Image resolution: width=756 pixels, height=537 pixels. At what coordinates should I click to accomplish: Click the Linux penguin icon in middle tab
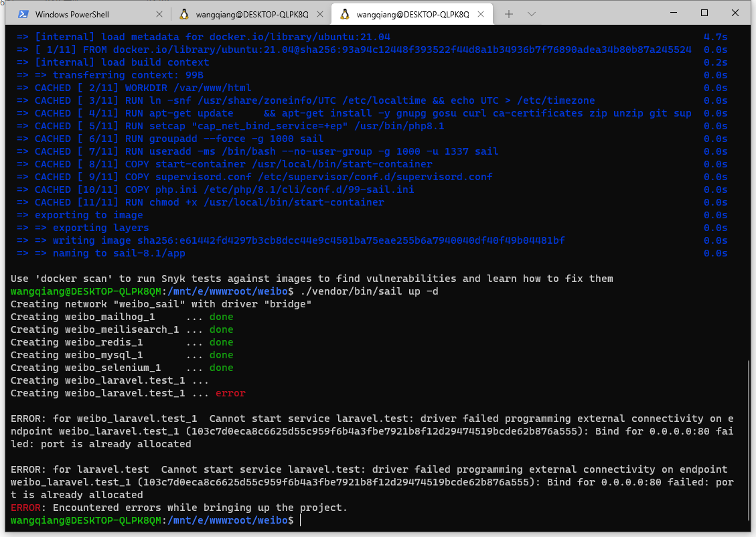pyautogui.click(x=183, y=14)
